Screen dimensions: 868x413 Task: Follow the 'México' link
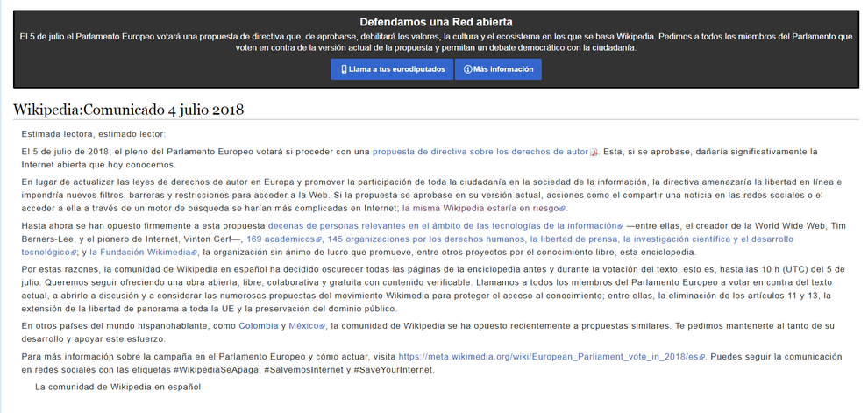tap(303, 325)
